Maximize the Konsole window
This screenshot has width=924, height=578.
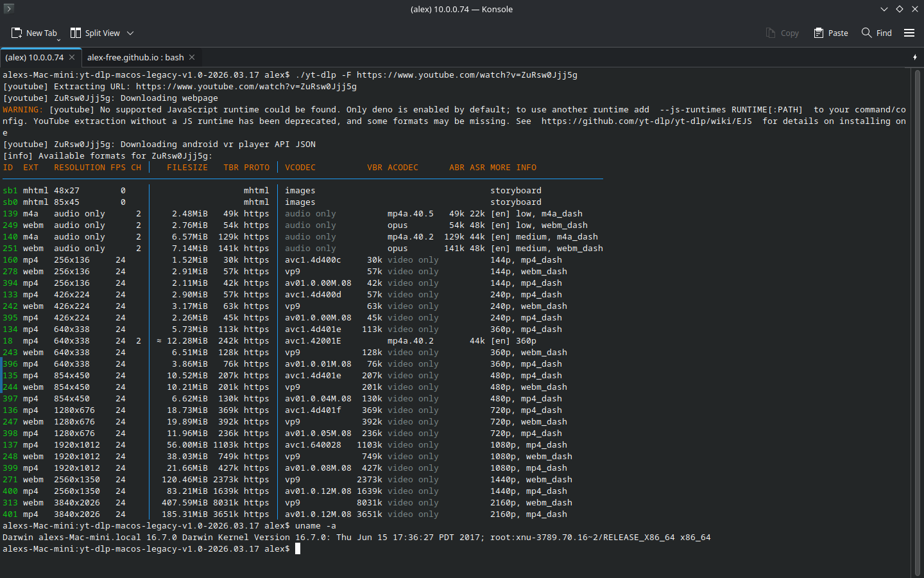click(x=900, y=9)
